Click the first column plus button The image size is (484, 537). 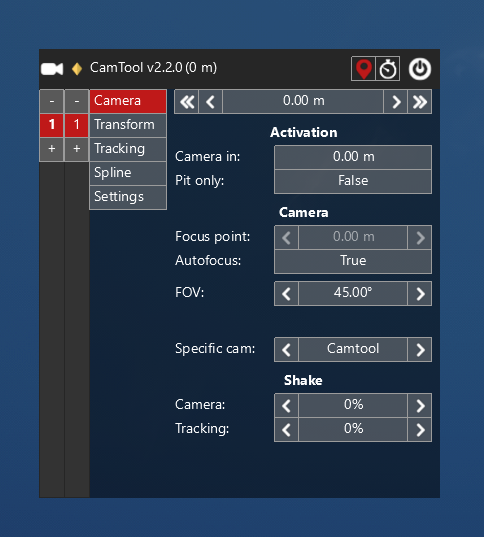[52, 149]
